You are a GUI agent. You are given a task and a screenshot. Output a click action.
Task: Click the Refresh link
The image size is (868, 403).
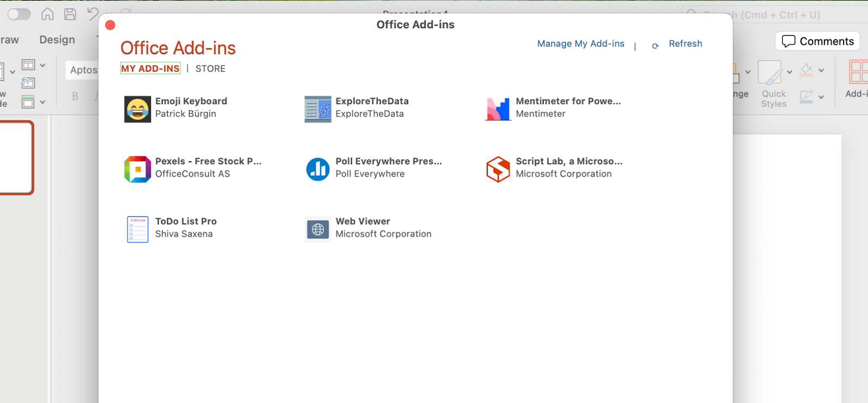coord(685,43)
